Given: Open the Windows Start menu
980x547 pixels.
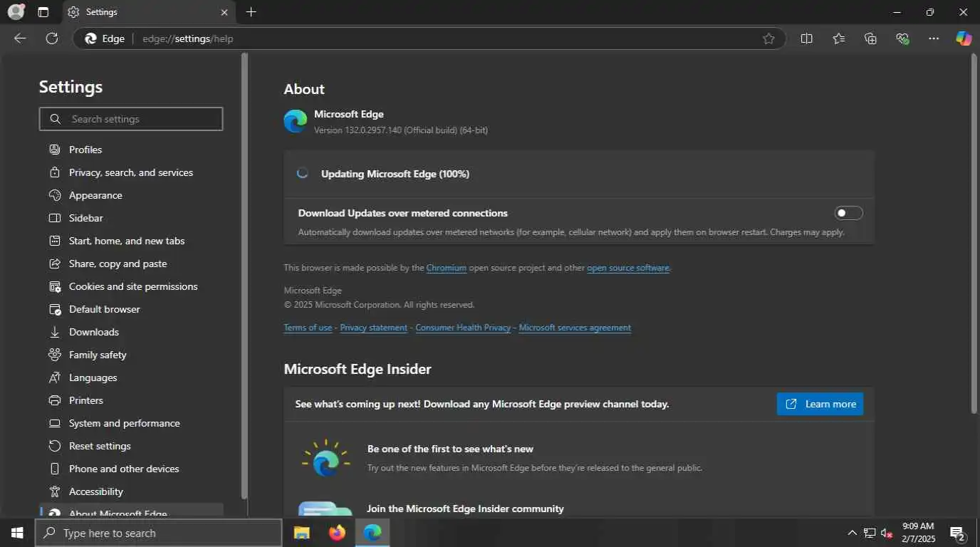Looking at the screenshot, I should tap(17, 533).
